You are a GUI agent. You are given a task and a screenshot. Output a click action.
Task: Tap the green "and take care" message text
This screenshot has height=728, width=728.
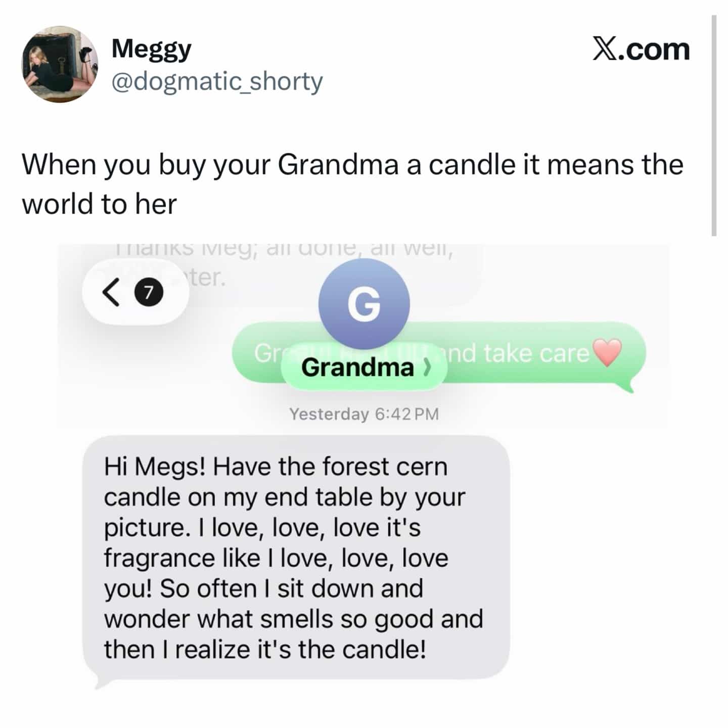[516, 353]
